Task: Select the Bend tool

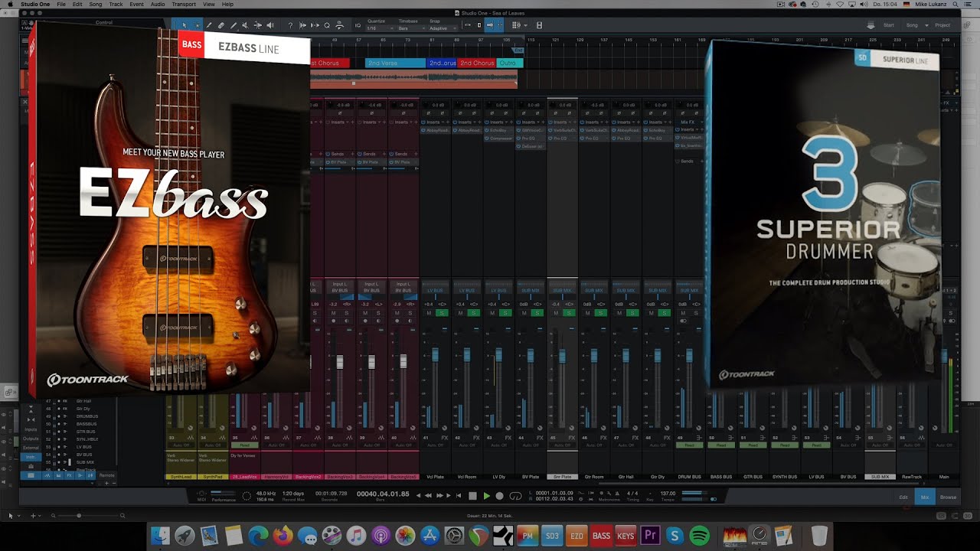Action: 258,25
